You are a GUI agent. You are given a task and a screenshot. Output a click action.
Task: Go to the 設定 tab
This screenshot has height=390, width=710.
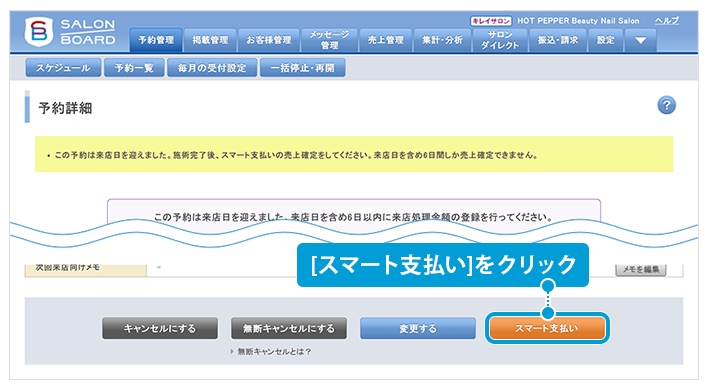605,40
